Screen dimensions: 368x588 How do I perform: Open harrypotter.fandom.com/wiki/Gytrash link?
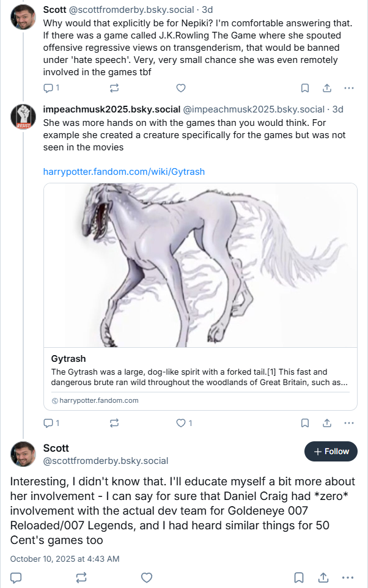tap(123, 172)
